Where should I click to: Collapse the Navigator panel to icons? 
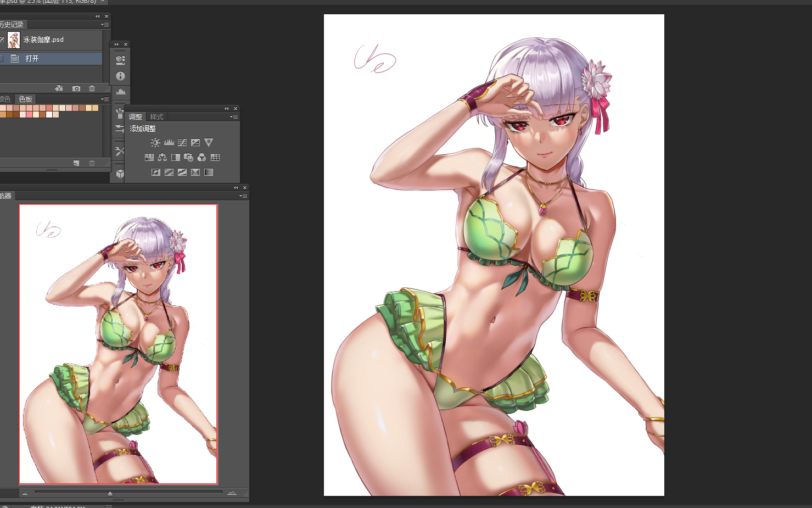(x=236, y=187)
